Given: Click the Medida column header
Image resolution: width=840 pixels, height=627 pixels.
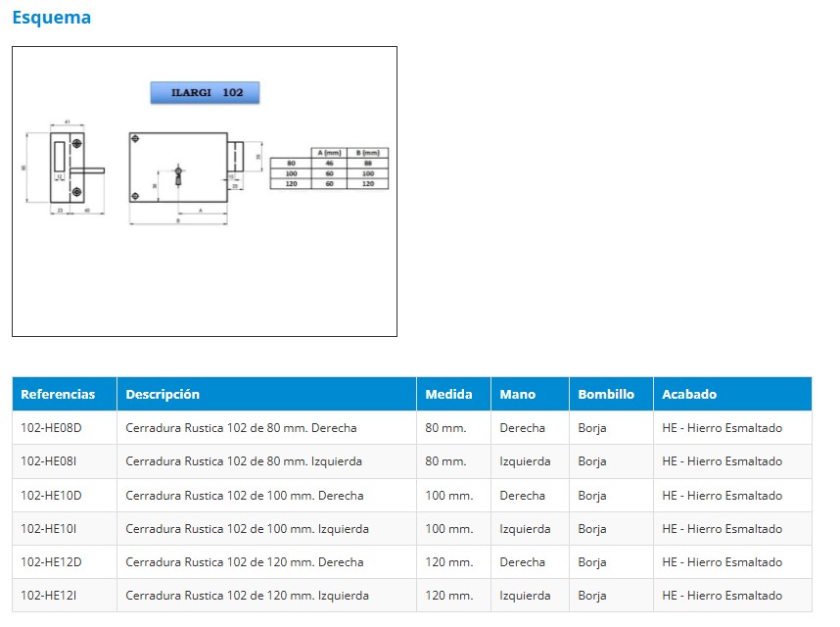Looking at the screenshot, I should [x=448, y=394].
